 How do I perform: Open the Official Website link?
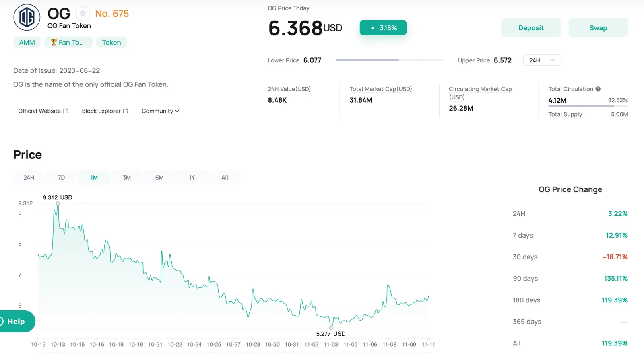(43, 111)
